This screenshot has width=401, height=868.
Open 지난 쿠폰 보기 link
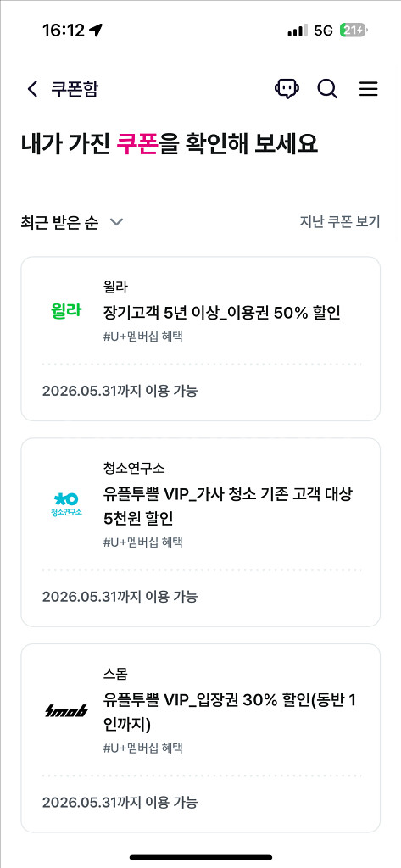tap(339, 222)
